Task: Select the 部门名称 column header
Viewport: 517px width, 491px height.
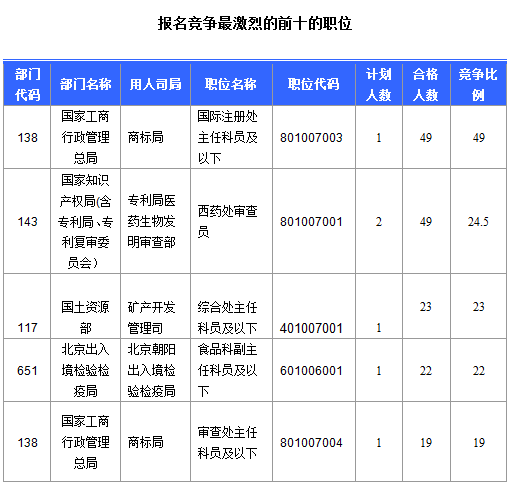Action: coord(85,84)
